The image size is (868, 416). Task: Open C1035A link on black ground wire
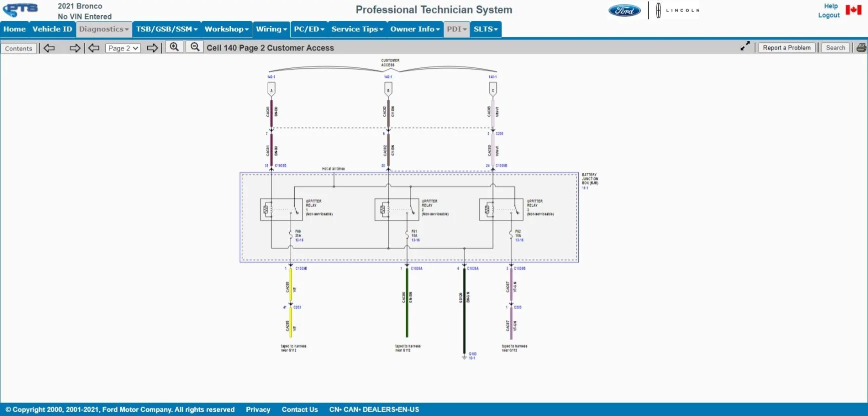(x=473, y=268)
